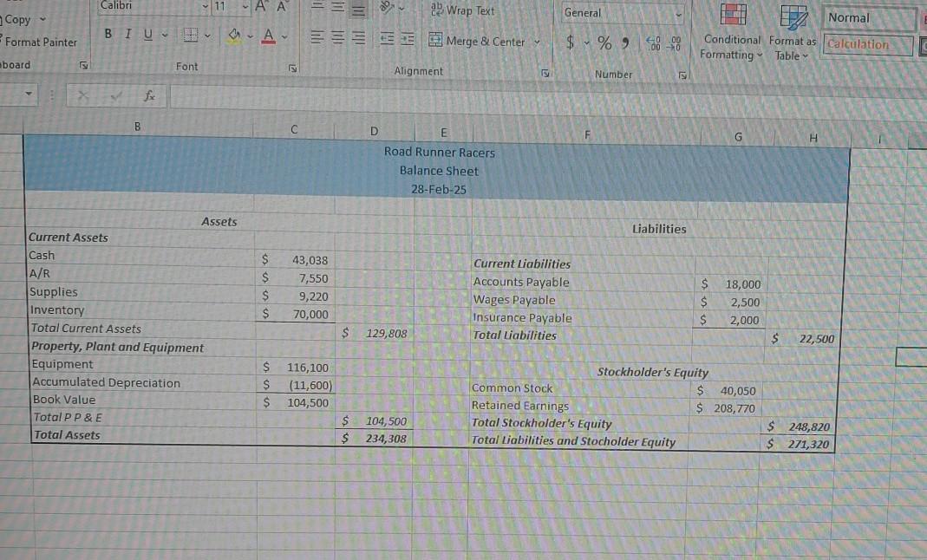The height and width of the screenshot is (560, 927).
Task: Expand the Copy options arrow
Action: coord(42,19)
